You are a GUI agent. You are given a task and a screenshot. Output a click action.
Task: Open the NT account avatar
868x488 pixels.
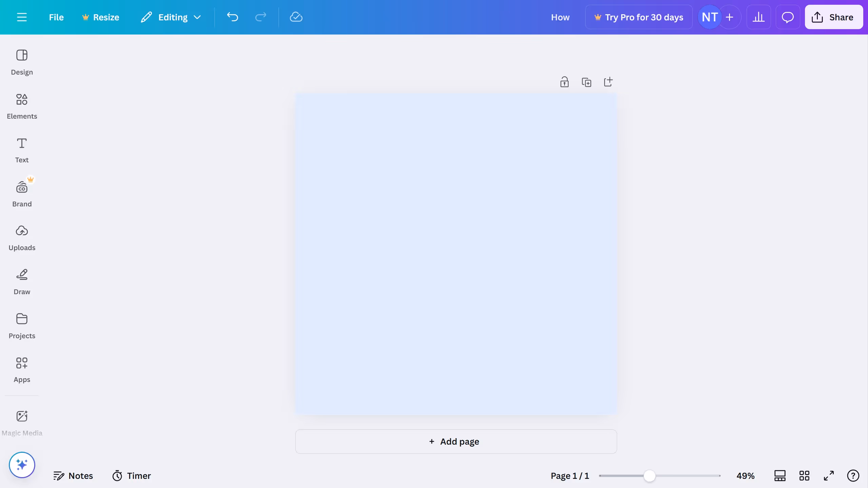pyautogui.click(x=709, y=17)
